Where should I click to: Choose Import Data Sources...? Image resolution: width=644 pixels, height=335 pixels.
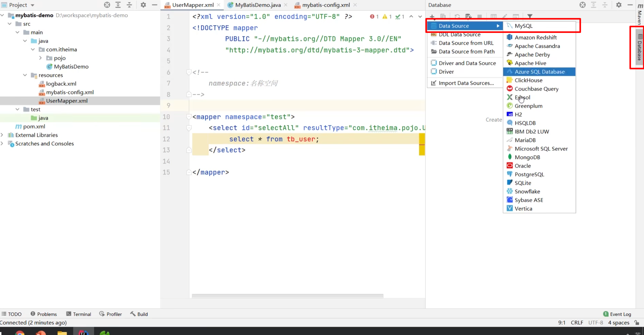tap(465, 83)
